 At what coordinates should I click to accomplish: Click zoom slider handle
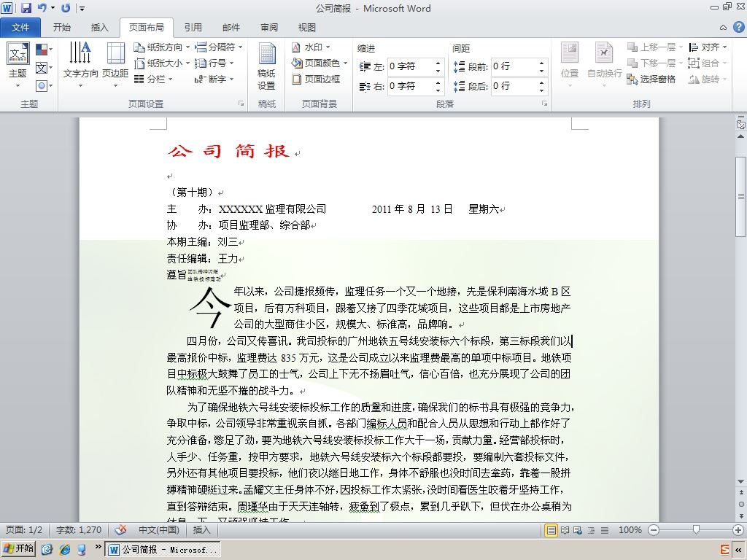[x=696, y=529]
